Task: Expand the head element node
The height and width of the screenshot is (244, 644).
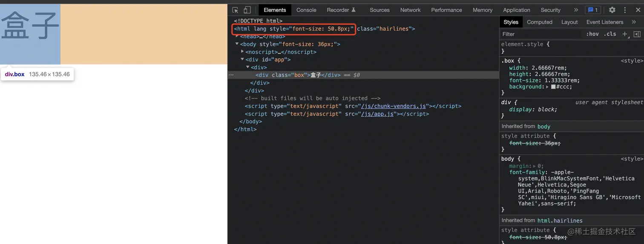Action: click(237, 36)
